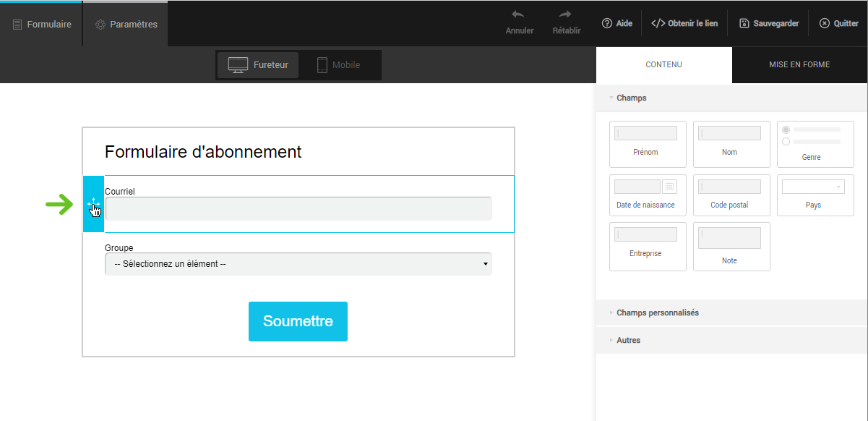Quit the editor with Quitter
The width and height of the screenshot is (868, 421).
(x=838, y=23)
